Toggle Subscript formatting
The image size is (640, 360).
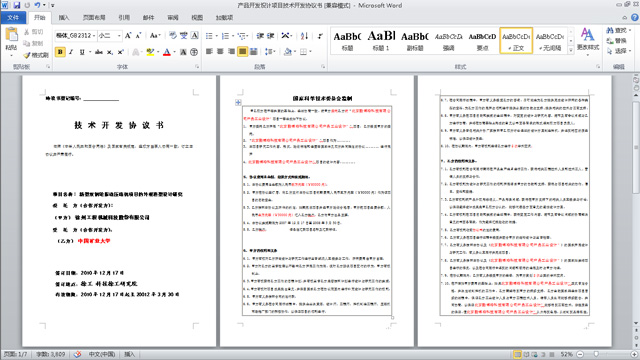110,52
